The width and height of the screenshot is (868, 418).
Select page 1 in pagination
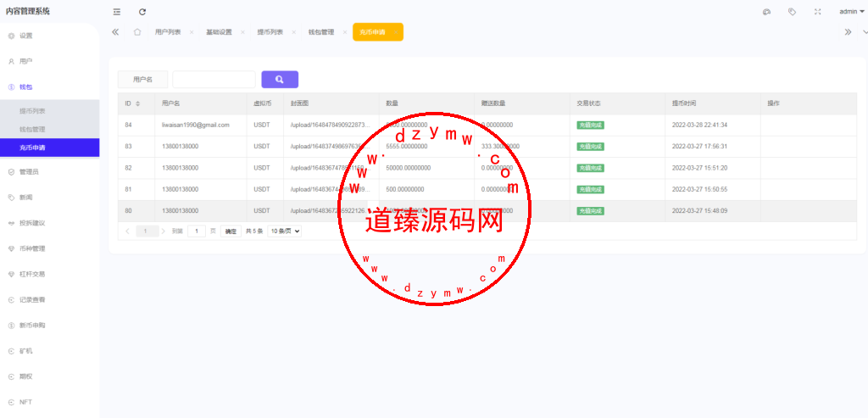pyautogui.click(x=147, y=231)
